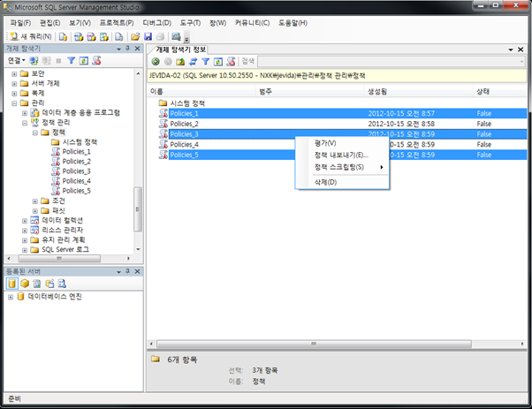Select Analysis Services cube icon in 등록된 서버

(25, 284)
